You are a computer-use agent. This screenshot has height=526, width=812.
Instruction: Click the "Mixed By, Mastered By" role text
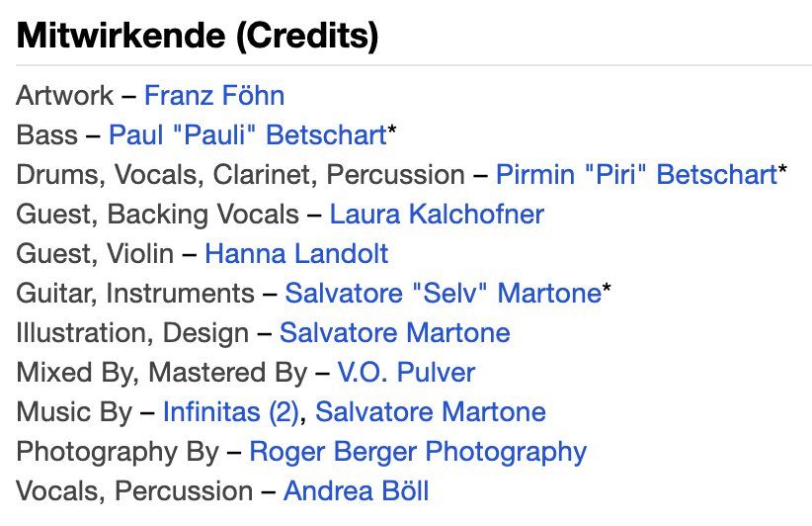click(162, 373)
